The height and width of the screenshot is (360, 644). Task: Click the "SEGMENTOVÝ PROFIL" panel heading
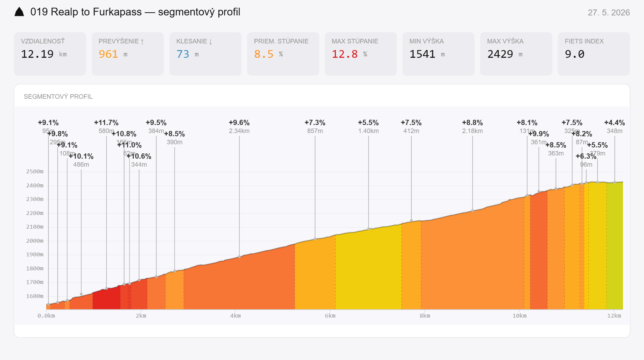click(58, 97)
